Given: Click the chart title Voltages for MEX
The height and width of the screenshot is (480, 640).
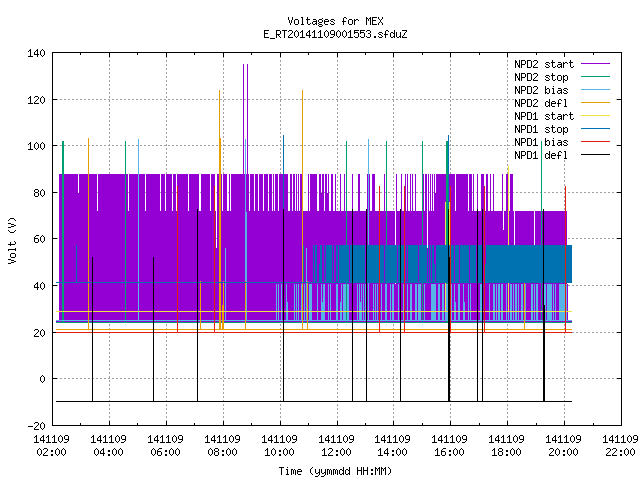Looking at the screenshot, I should pyautogui.click(x=336, y=21).
